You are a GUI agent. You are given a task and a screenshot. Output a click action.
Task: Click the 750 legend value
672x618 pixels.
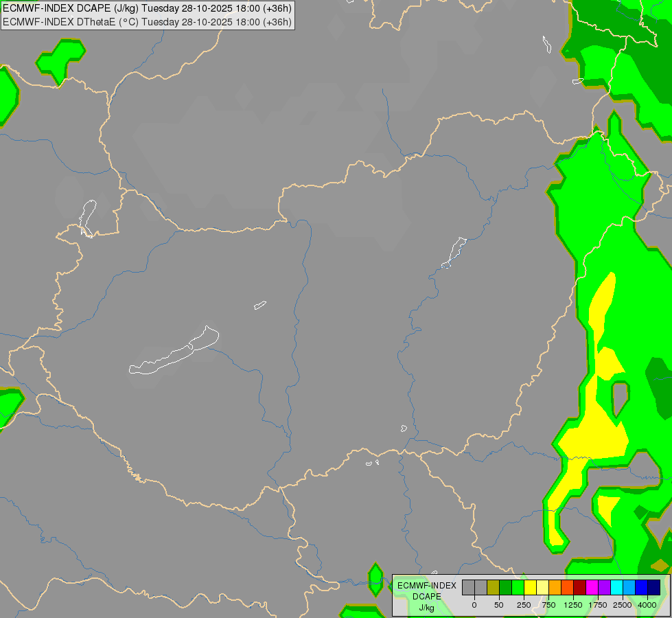pos(548,605)
